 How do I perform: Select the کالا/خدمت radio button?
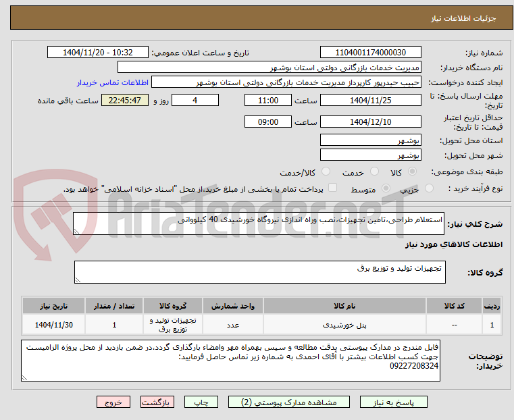(326, 172)
